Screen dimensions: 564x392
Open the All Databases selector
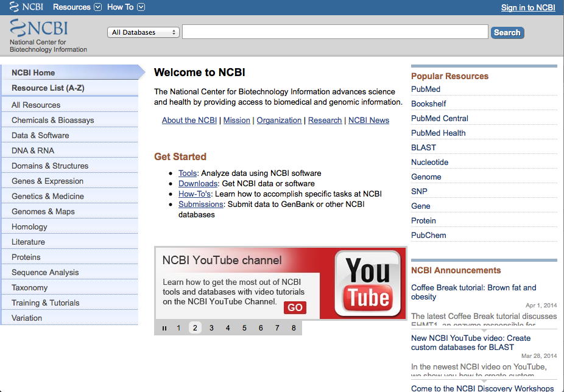point(143,32)
